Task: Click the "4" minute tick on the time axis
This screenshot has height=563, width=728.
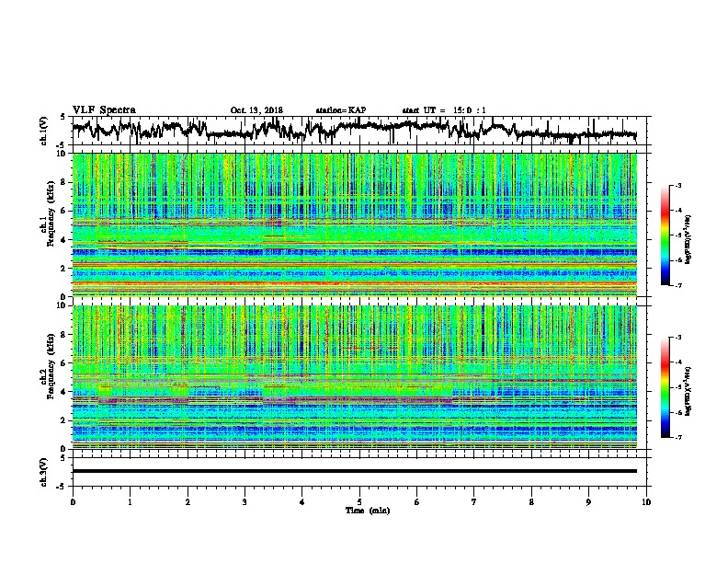Action: coord(302,502)
